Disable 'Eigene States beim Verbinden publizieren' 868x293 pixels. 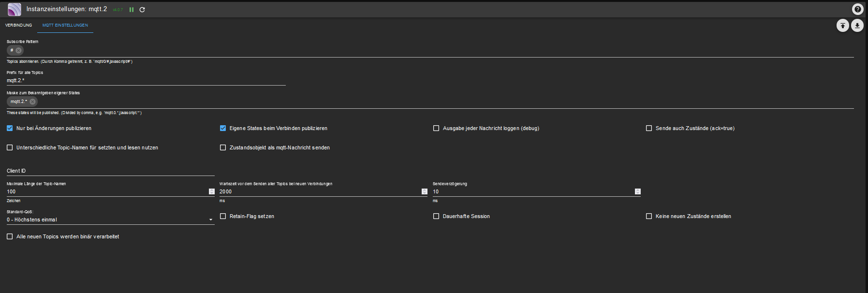(x=223, y=128)
